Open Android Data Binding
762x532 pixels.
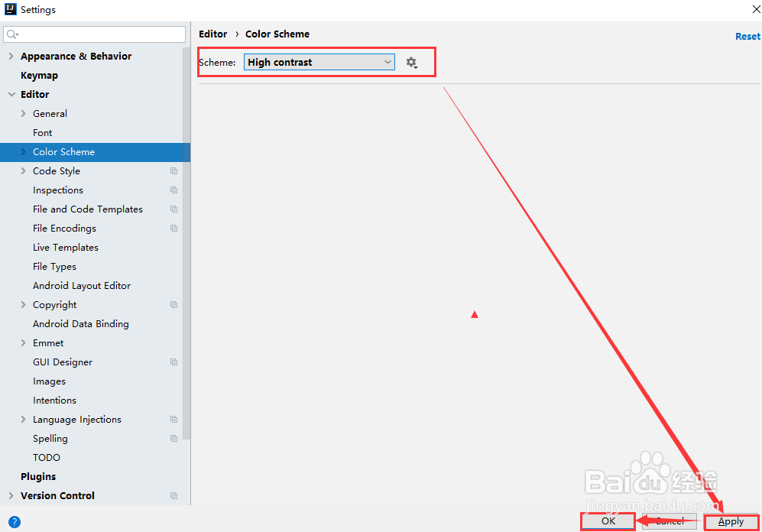click(x=81, y=324)
